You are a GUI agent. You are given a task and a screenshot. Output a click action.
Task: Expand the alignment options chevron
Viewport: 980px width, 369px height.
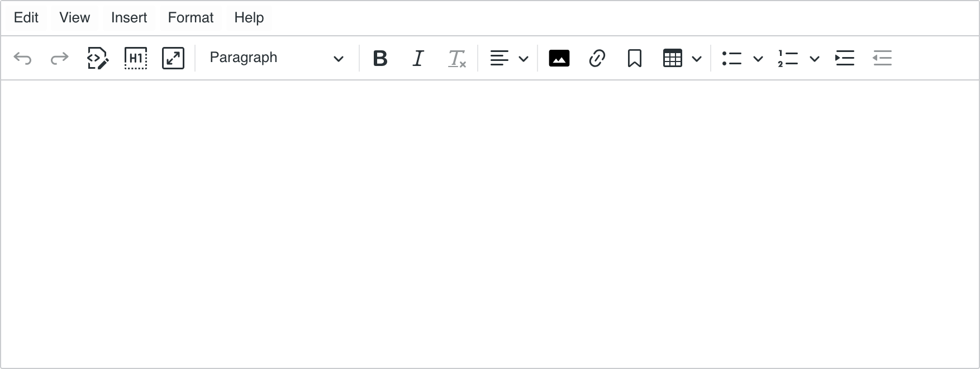(x=523, y=58)
